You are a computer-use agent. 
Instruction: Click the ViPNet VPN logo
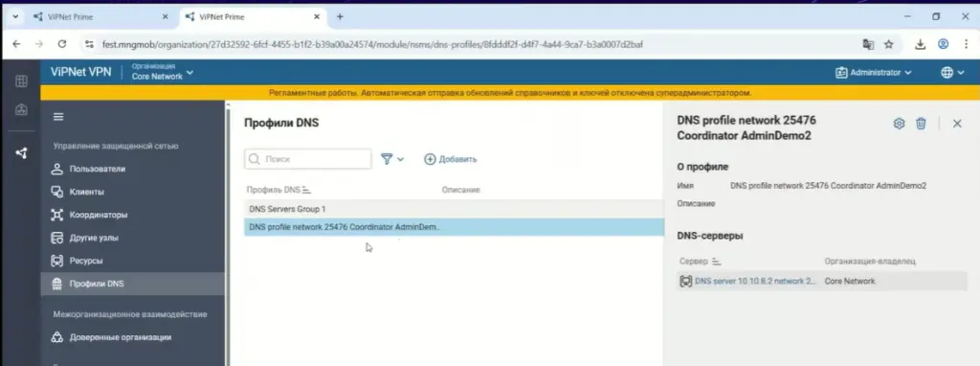click(x=80, y=72)
